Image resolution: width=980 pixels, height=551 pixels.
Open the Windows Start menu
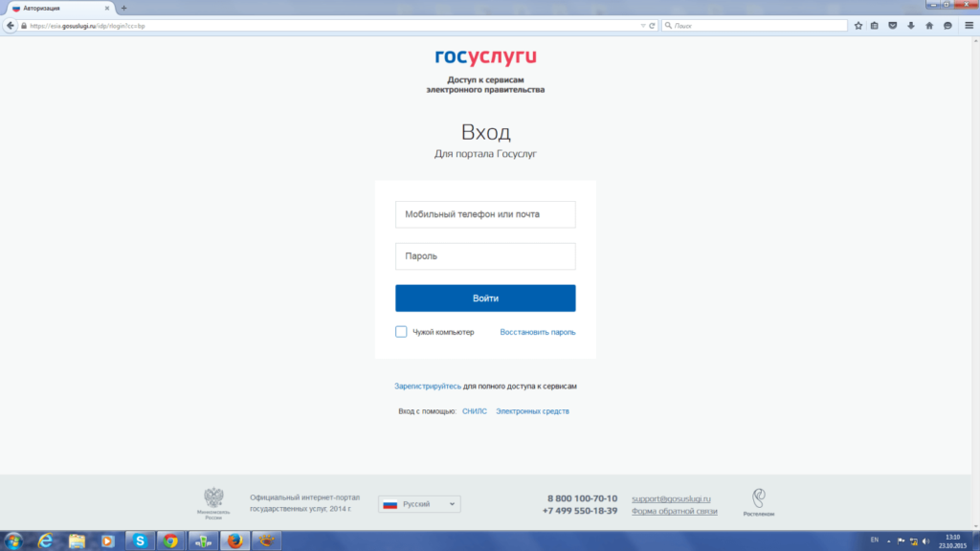(13, 541)
